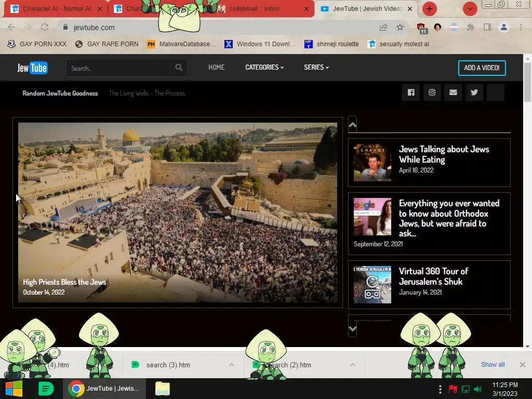This screenshot has width=532, height=399.
Task: Focus the site Search field
Action: pyautogui.click(x=119, y=68)
